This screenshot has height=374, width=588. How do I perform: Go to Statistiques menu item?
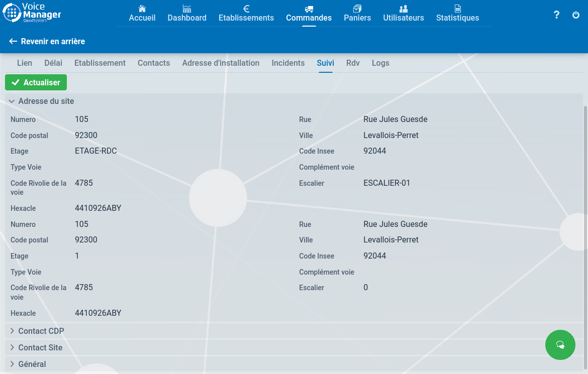click(457, 18)
